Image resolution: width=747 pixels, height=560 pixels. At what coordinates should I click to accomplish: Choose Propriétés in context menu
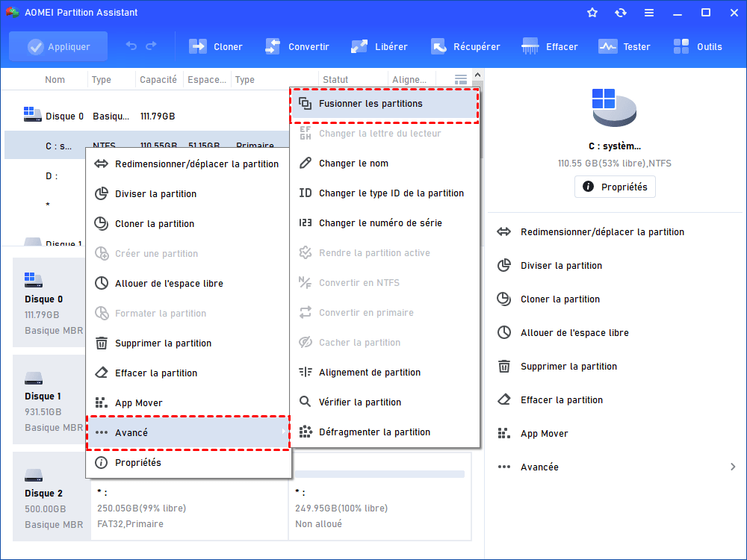point(187,462)
